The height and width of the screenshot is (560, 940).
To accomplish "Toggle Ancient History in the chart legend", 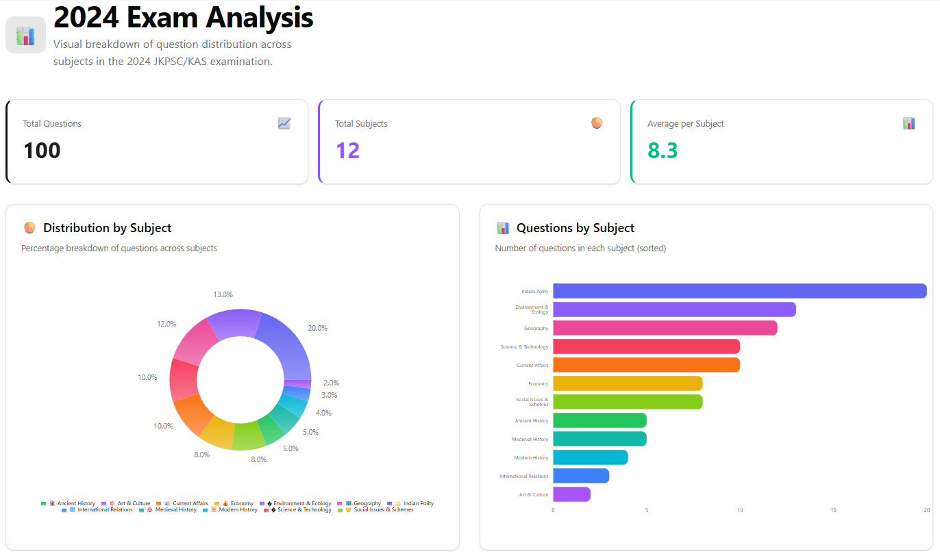I will [76, 504].
